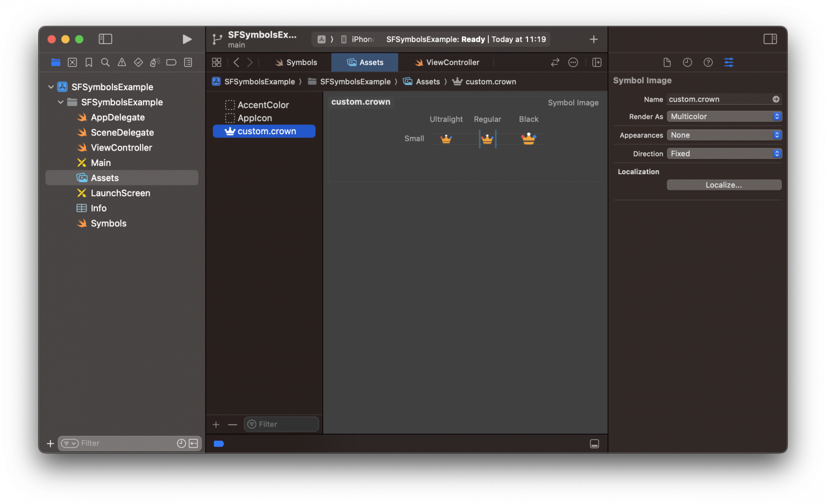Click the editor options ellipsis icon
This screenshot has width=826, height=504.
coord(573,62)
